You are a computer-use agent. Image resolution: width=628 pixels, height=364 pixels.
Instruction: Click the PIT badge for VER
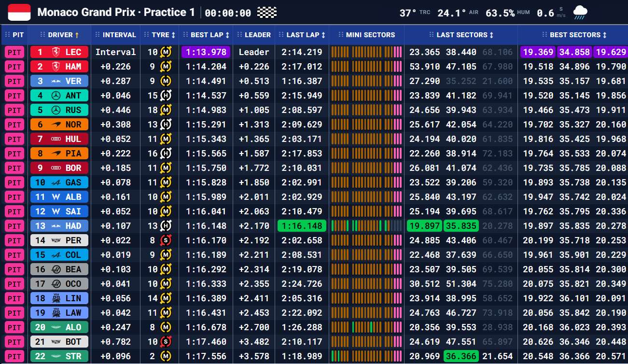[x=14, y=81]
